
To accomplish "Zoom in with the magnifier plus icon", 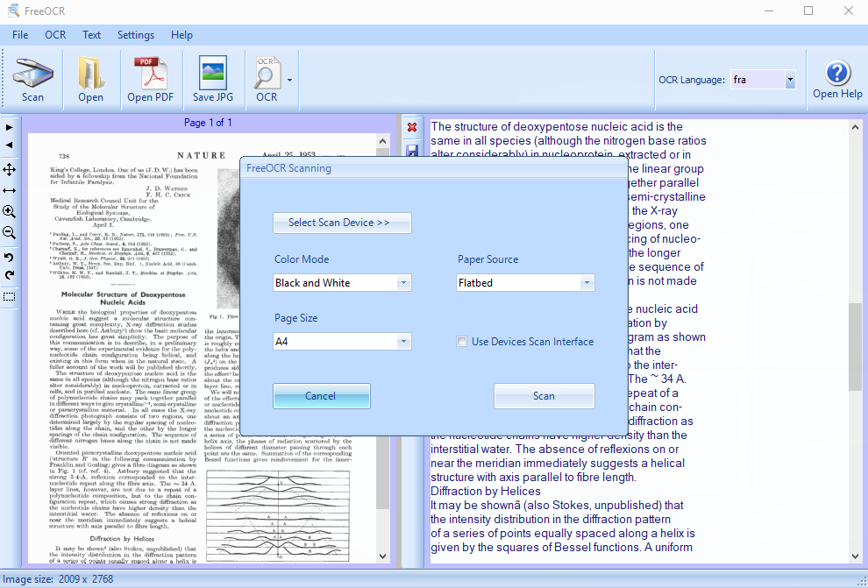I will tap(9, 211).
